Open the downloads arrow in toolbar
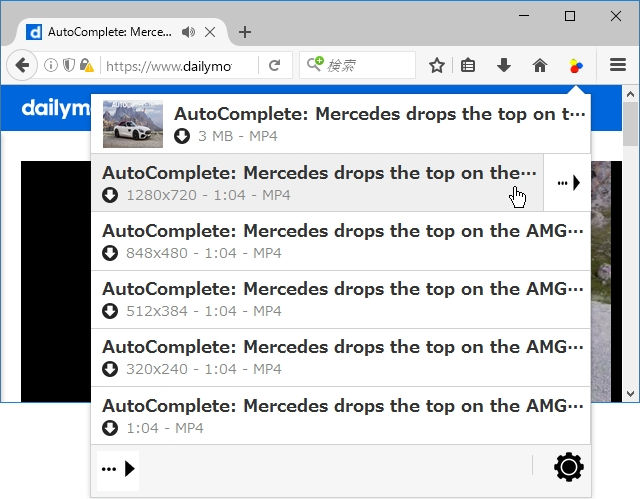Screen dimensions: 640x499 pos(504,65)
